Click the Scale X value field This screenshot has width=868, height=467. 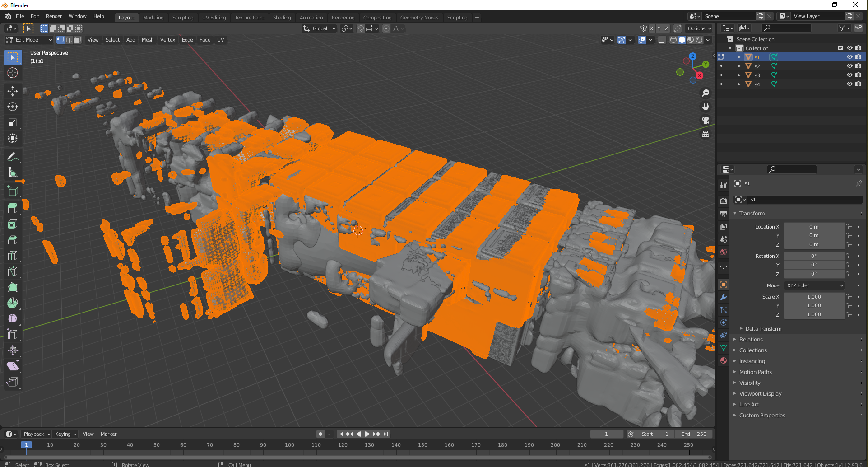813,297
